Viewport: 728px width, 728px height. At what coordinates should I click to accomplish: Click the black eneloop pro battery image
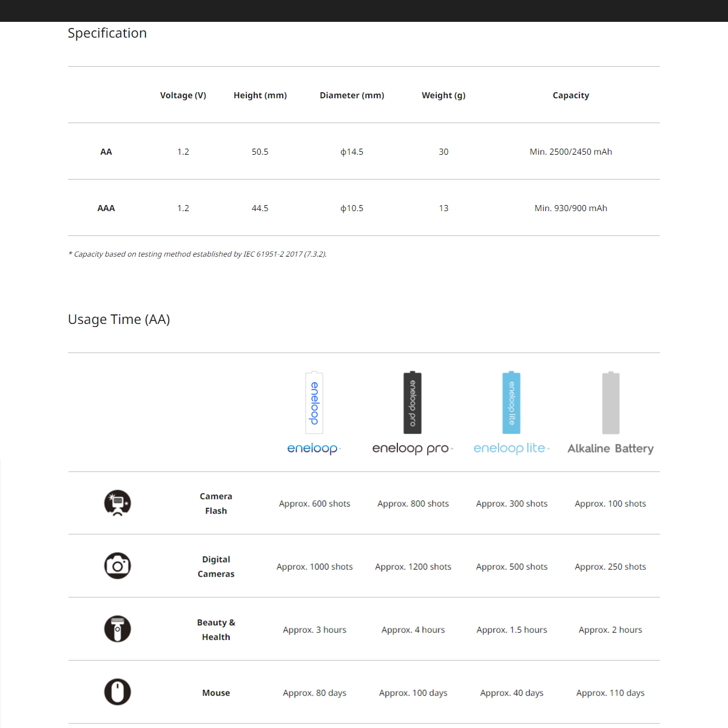pyautogui.click(x=413, y=403)
